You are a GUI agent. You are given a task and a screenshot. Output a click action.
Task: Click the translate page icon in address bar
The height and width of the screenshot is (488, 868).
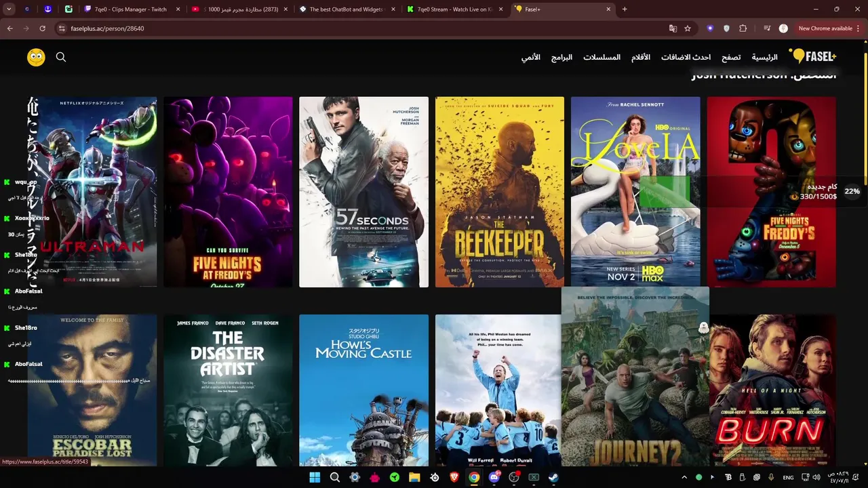pyautogui.click(x=673, y=28)
